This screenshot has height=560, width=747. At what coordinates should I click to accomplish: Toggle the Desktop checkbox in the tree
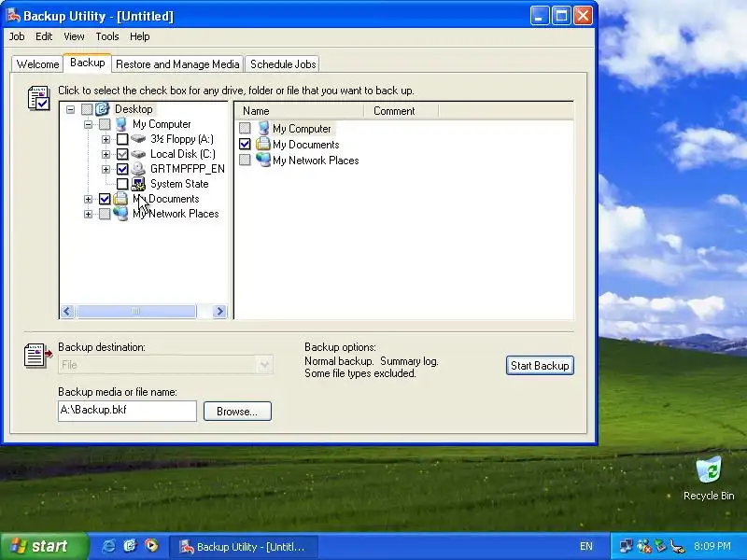87,109
